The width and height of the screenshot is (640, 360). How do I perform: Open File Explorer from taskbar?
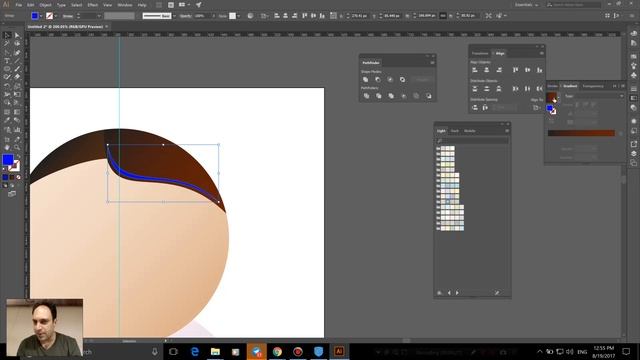tap(215, 351)
